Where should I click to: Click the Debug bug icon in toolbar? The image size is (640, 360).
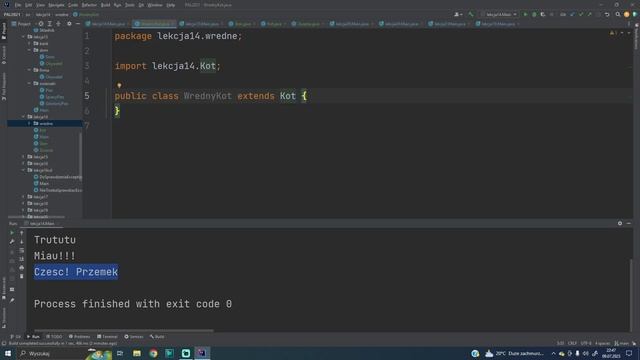(534, 14)
